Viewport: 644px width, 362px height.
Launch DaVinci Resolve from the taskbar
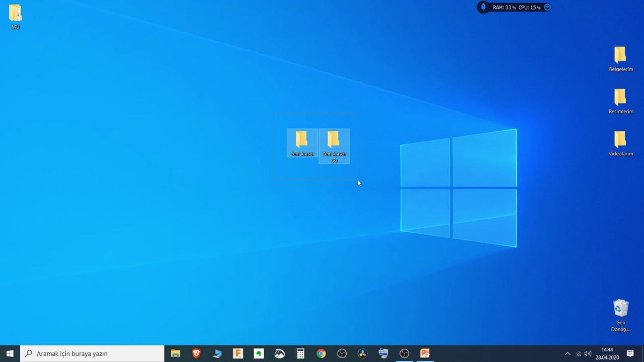[363, 353]
